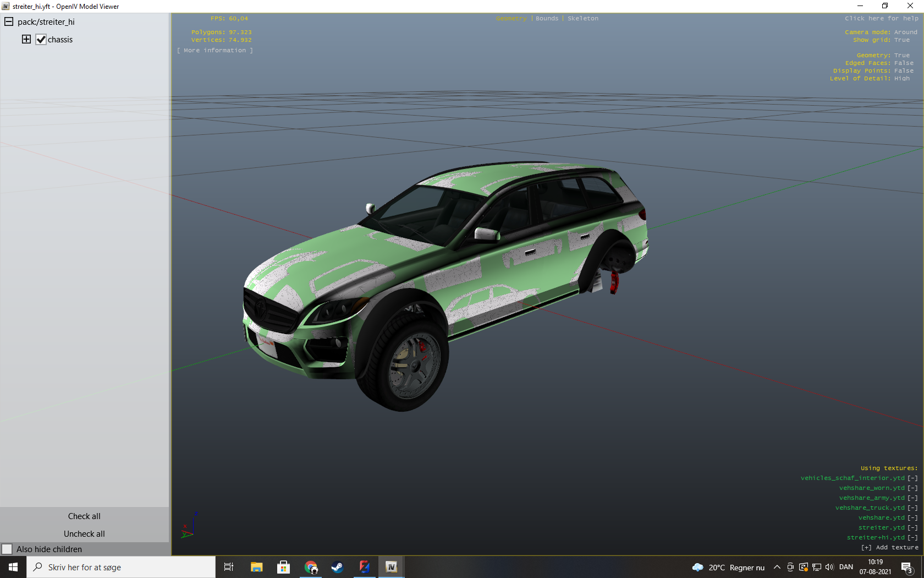Click the streiter.ytd texture name
The height and width of the screenshot is (578, 924).
tap(882, 528)
